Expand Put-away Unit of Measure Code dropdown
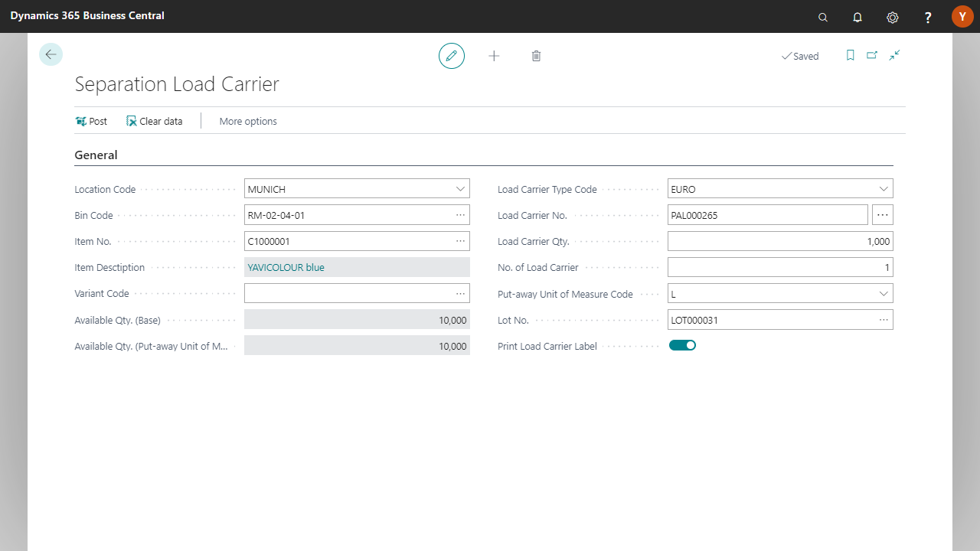The width and height of the screenshot is (980, 551). [884, 293]
